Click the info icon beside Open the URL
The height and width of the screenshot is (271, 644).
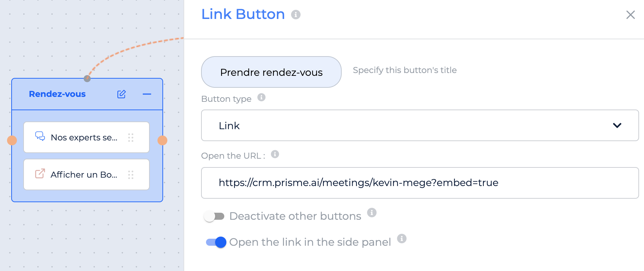tap(275, 154)
